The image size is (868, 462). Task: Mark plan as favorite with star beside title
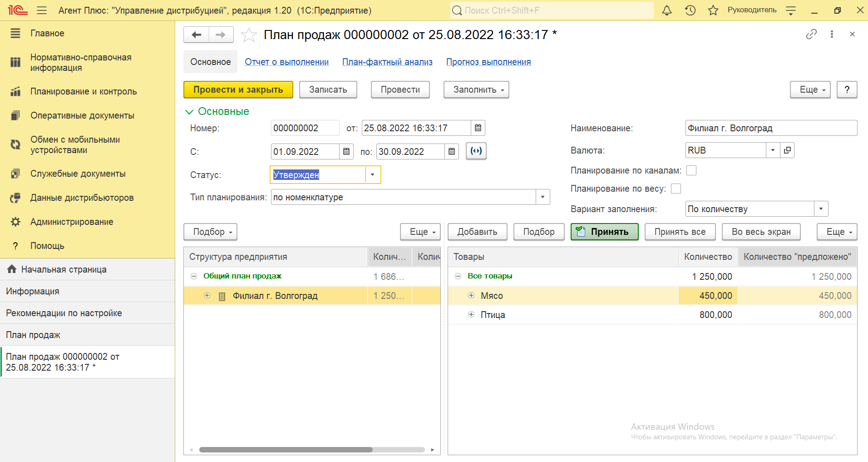(249, 35)
